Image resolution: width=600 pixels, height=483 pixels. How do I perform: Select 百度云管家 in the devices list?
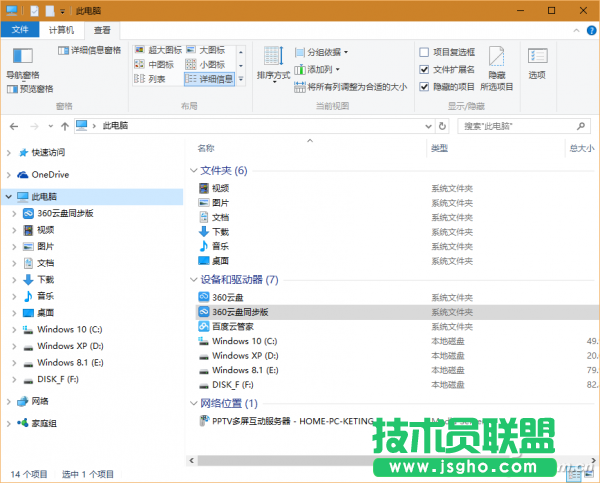coord(233,326)
